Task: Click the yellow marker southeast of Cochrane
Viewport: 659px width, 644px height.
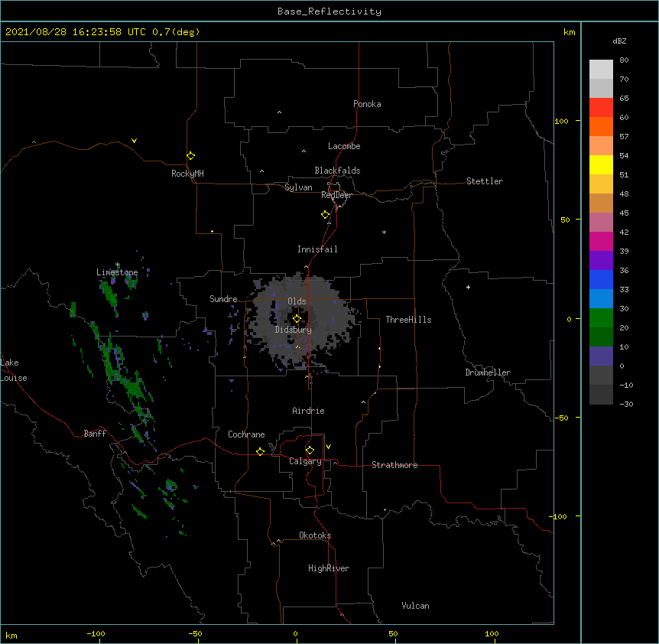Action: (260, 451)
